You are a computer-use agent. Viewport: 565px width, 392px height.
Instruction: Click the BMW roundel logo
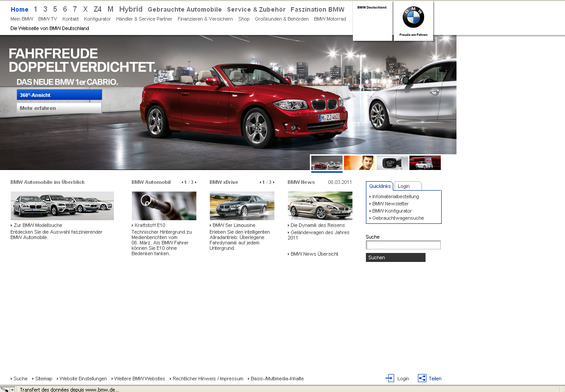[413, 17]
